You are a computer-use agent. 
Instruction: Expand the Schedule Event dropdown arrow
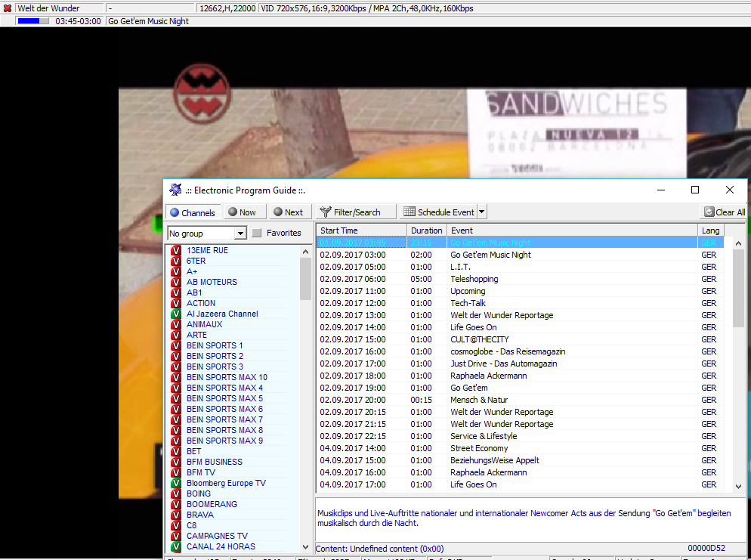[x=482, y=212]
